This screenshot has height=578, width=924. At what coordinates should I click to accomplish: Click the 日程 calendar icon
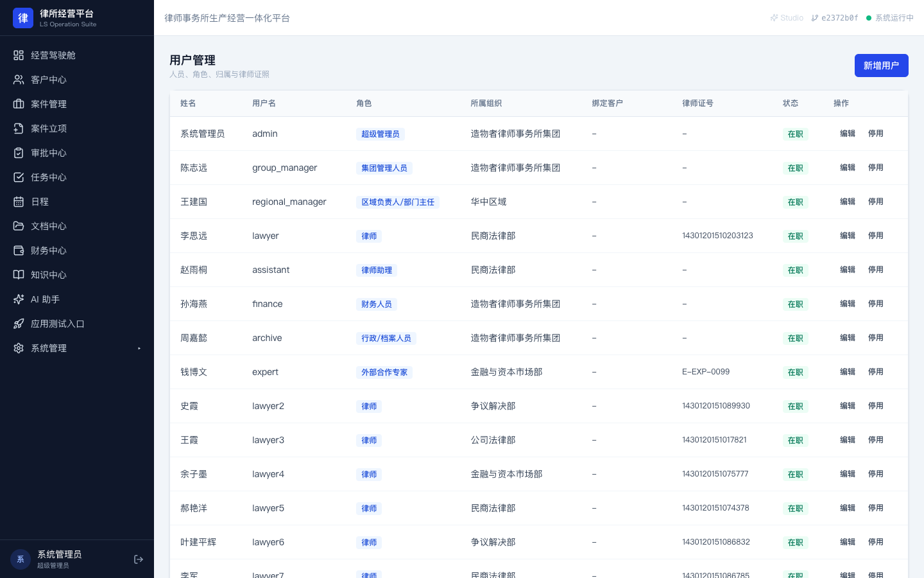pyautogui.click(x=19, y=202)
